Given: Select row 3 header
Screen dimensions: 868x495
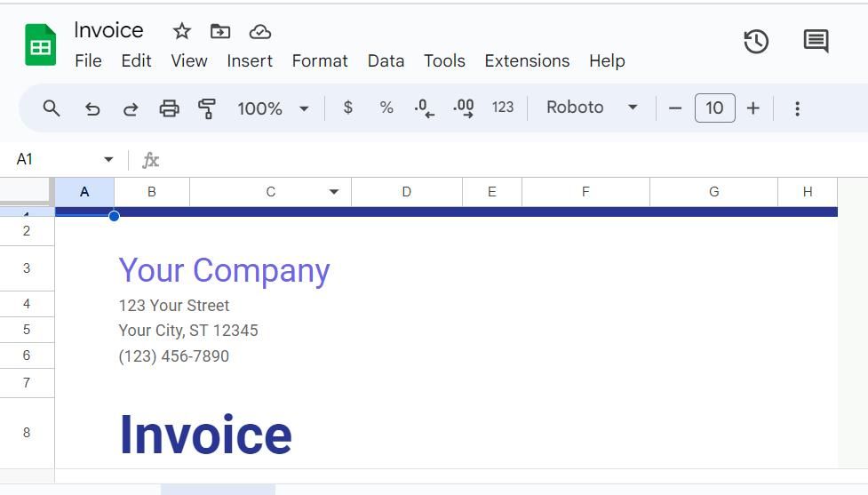Looking at the screenshot, I should point(27,268).
